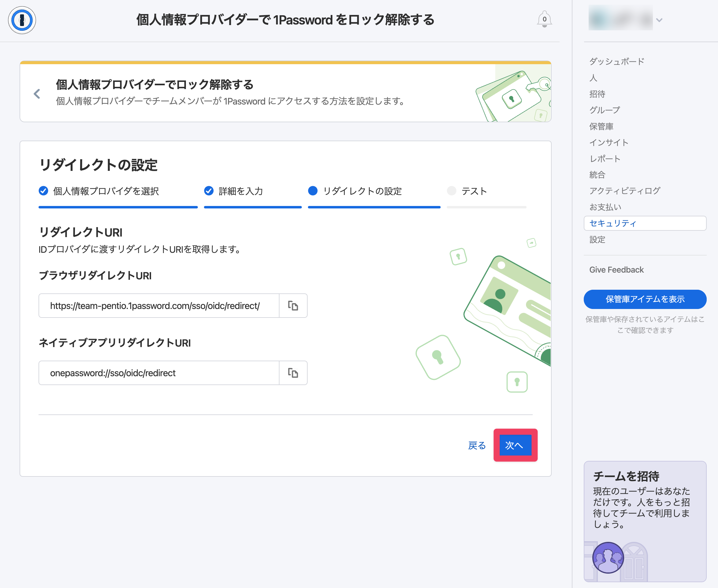Open グループ in sidebar

point(605,110)
